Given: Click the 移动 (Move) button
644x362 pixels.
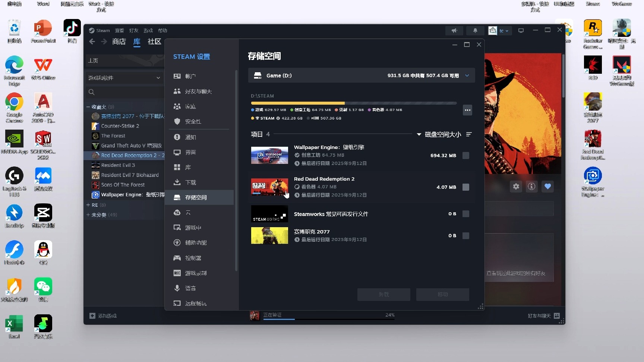Looking at the screenshot, I should coord(442,294).
